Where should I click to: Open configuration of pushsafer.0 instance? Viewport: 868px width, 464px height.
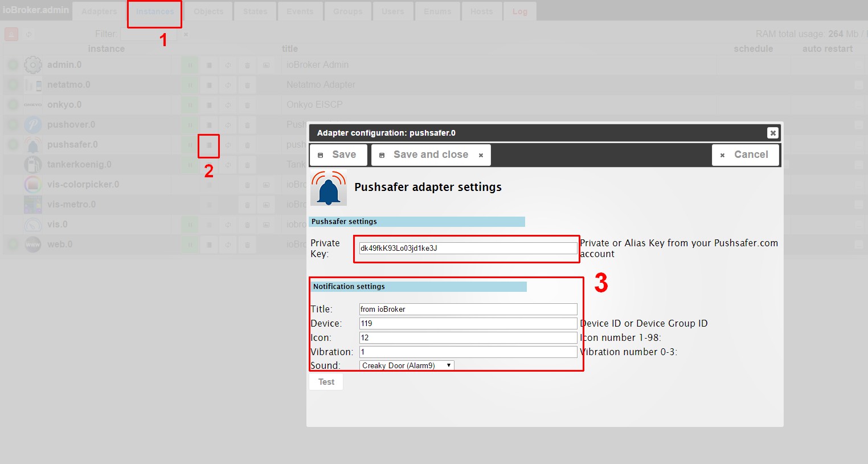(x=209, y=145)
